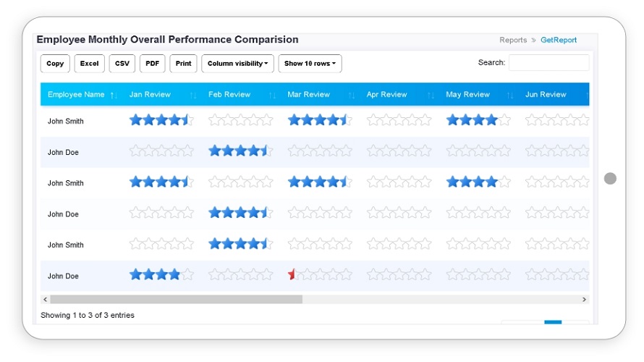Click the Feb Review sort arrows
This screenshot has width=644, height=362.
272,95
